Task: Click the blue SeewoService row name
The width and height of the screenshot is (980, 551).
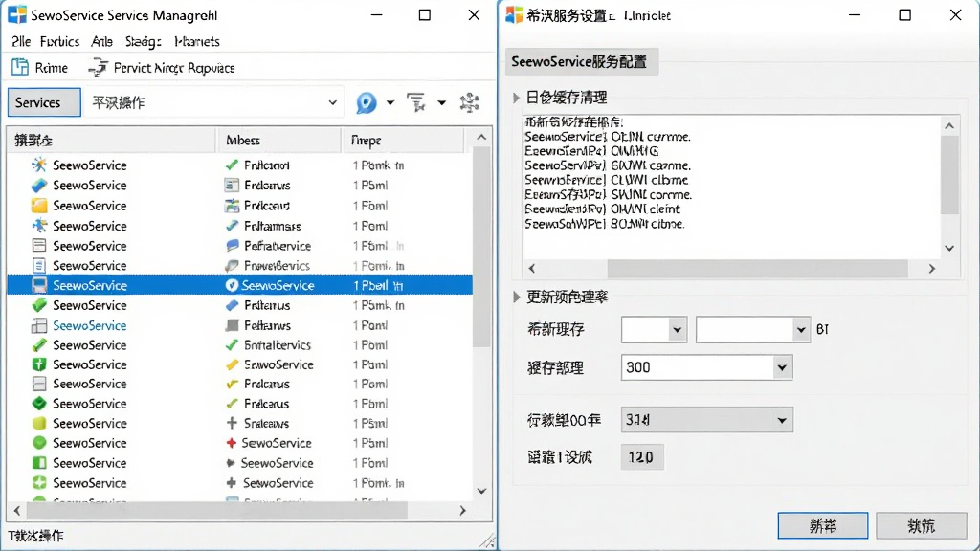Action: [89, 325]
